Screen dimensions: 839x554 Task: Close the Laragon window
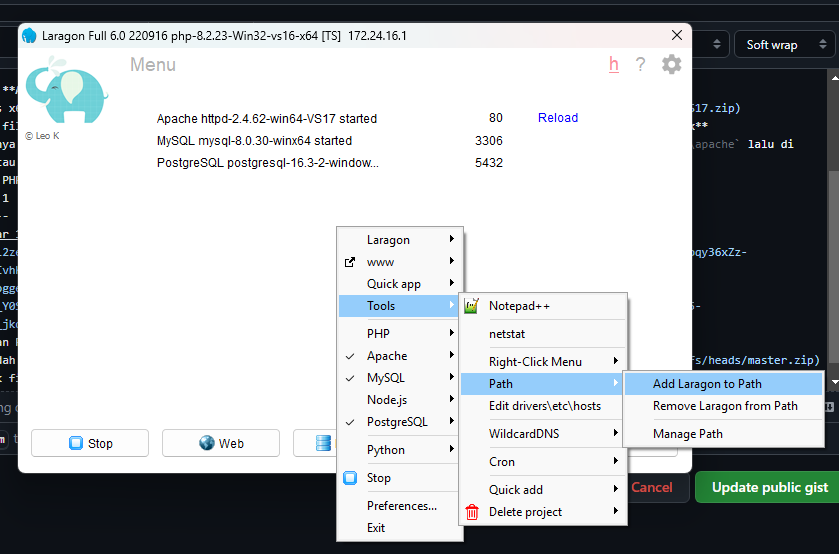tap(677, 35)
